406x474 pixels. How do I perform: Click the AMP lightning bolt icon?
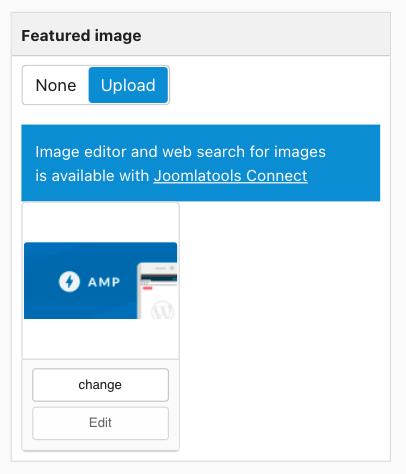point(69,282)
